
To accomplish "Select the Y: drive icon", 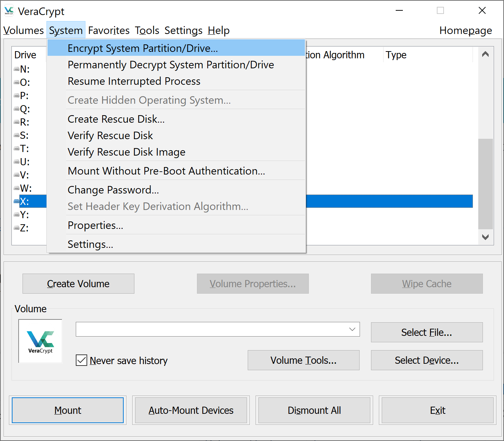I will click(x=16, y=215).
